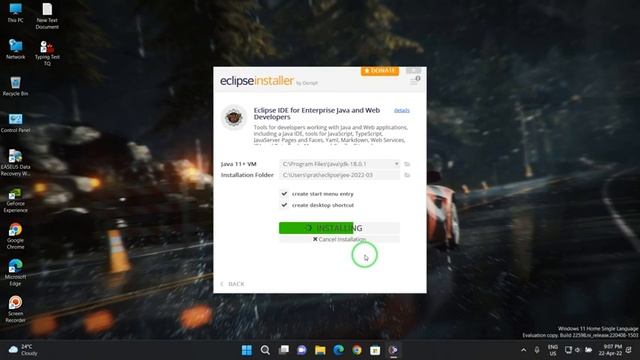The image size is (640, 360).
Task: Click the package title Eclipse IDE for Enterprise Java
Action: click(317, 113)
